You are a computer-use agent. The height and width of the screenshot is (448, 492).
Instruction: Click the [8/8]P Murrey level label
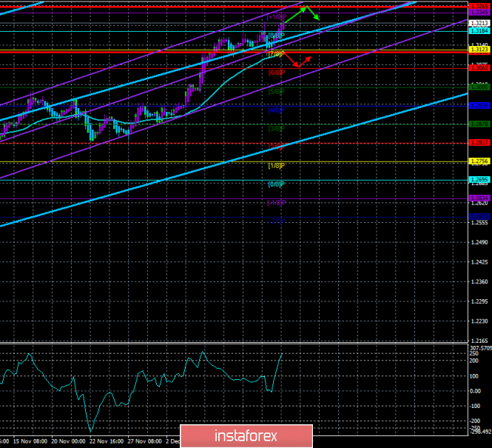277,35
